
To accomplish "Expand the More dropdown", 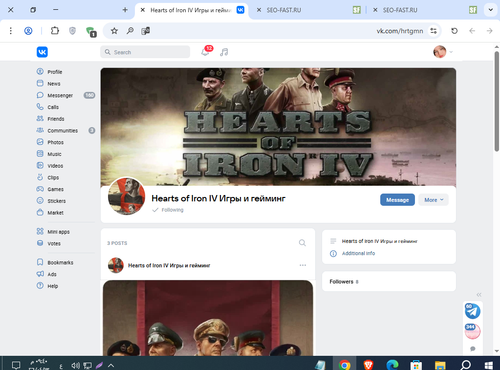I will tap(434, 200).
